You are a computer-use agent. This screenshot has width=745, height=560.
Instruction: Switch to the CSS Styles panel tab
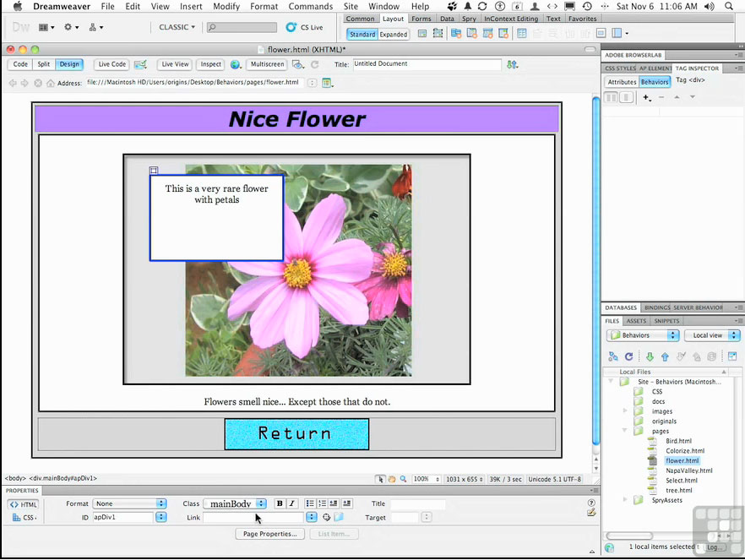[x=620, y=68]
